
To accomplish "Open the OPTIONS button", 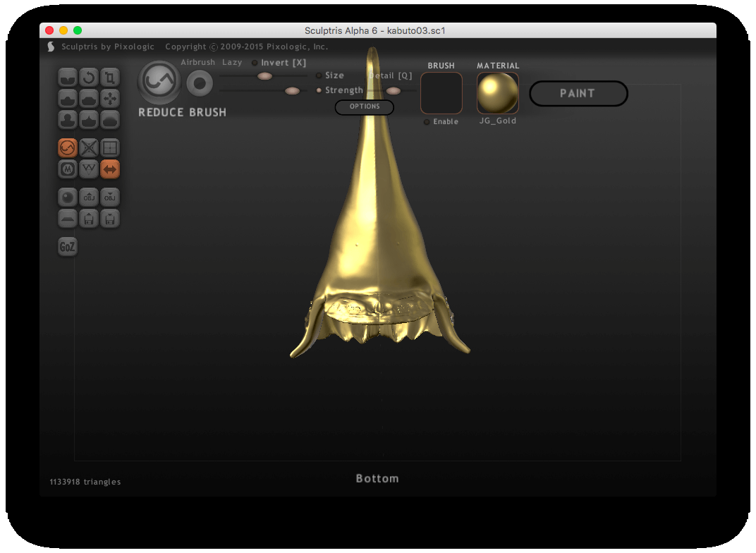I will coord(365,107).
